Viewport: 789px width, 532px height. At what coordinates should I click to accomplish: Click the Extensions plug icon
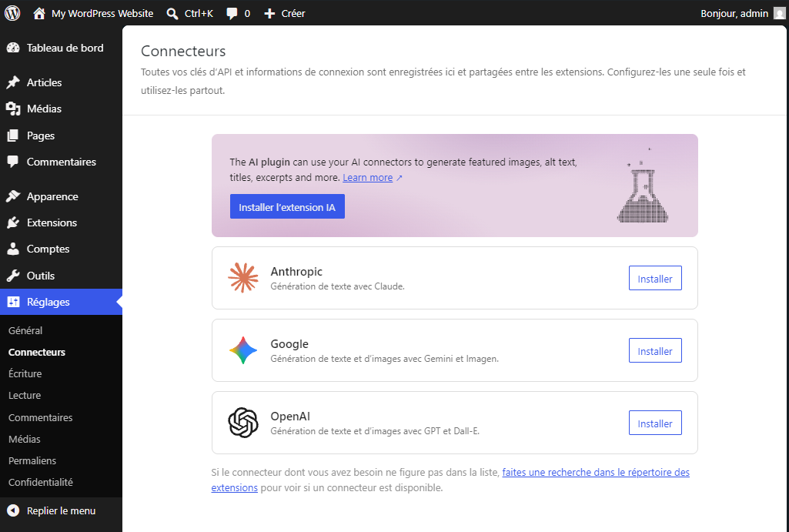pos(13,223)
